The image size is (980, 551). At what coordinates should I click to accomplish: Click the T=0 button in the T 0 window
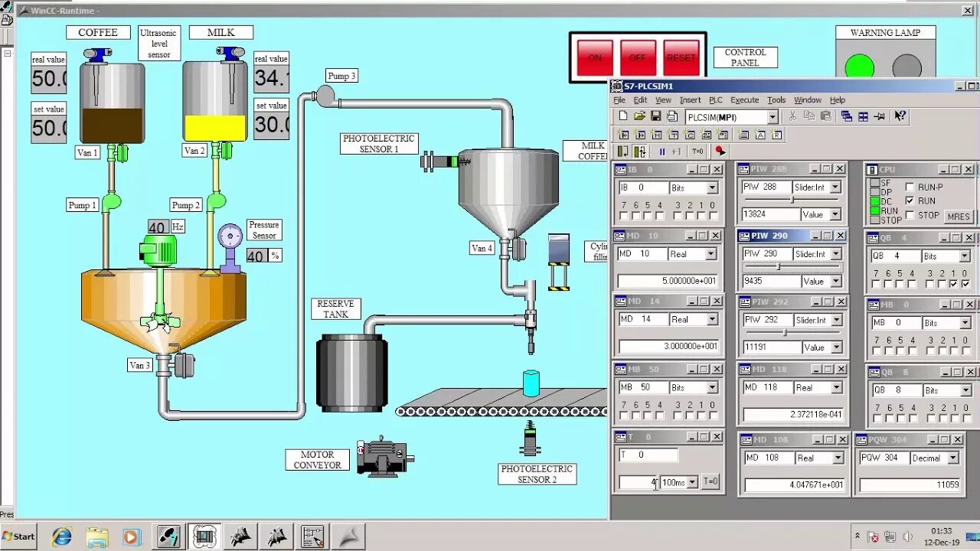(x=711, y=482)
